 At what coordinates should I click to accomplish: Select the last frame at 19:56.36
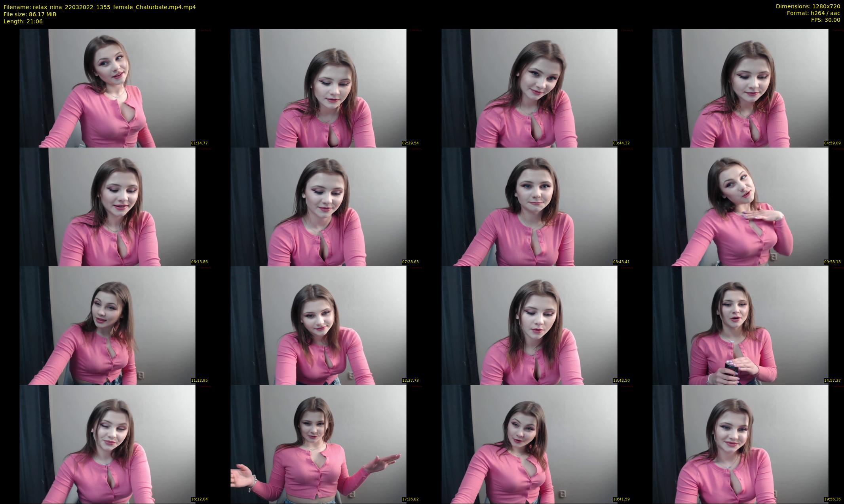click(x=740, y=444)
